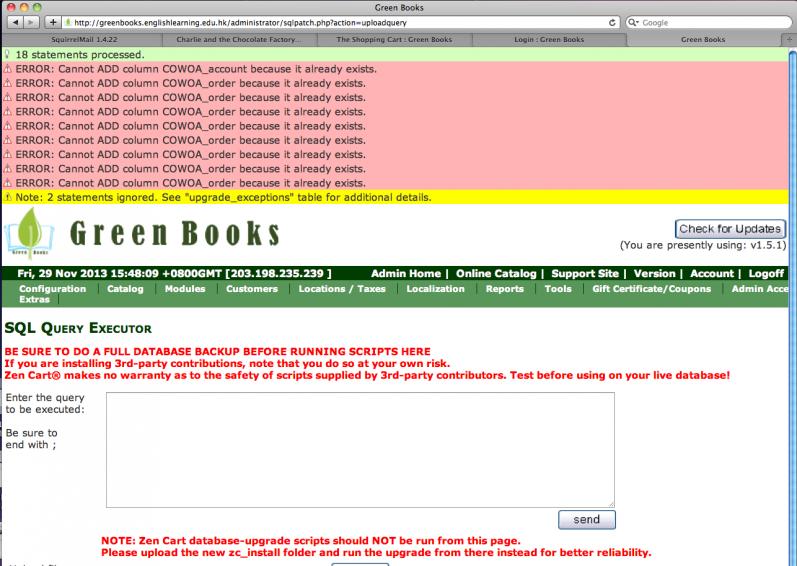Viewport: 797px width, 566px height.
Task: Open the Online Catalog link
Action: [x=496, y=273]
